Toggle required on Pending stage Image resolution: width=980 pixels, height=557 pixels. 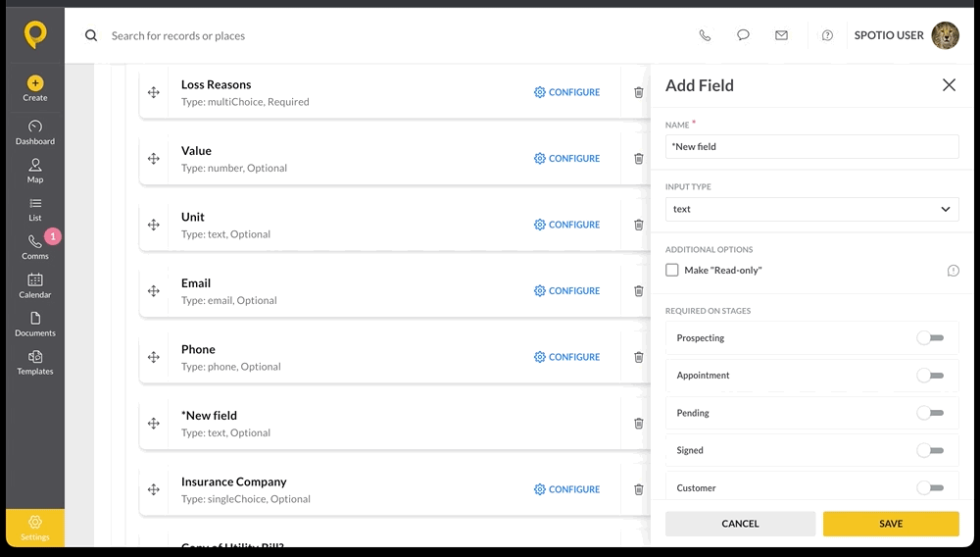pyautogui.click(x=930, y=413)
